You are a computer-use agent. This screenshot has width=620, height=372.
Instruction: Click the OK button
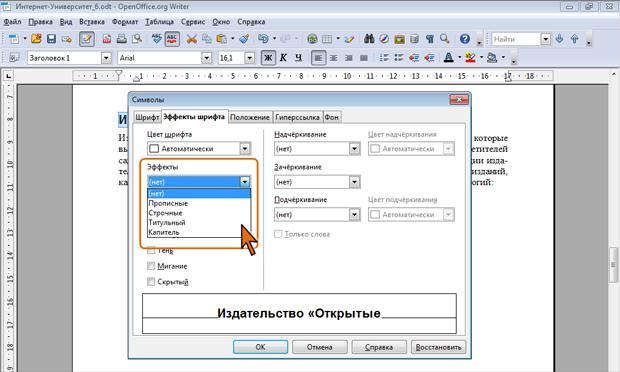[260, 347]
